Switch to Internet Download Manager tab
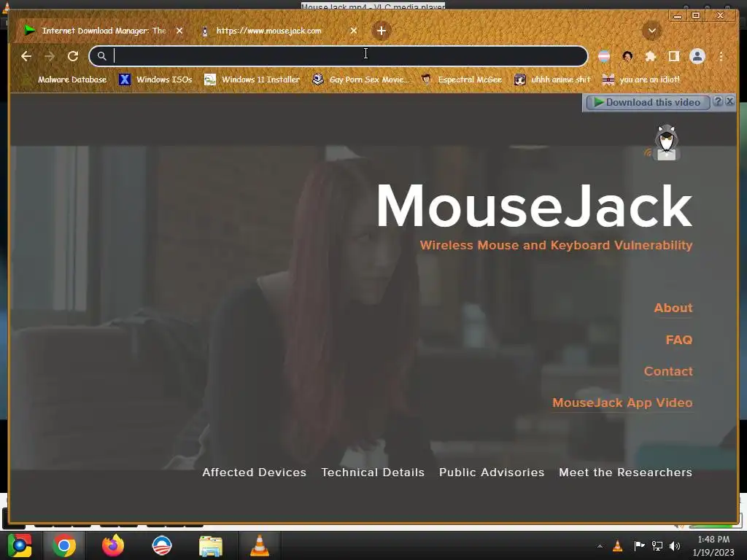 (x=102, y=31)
